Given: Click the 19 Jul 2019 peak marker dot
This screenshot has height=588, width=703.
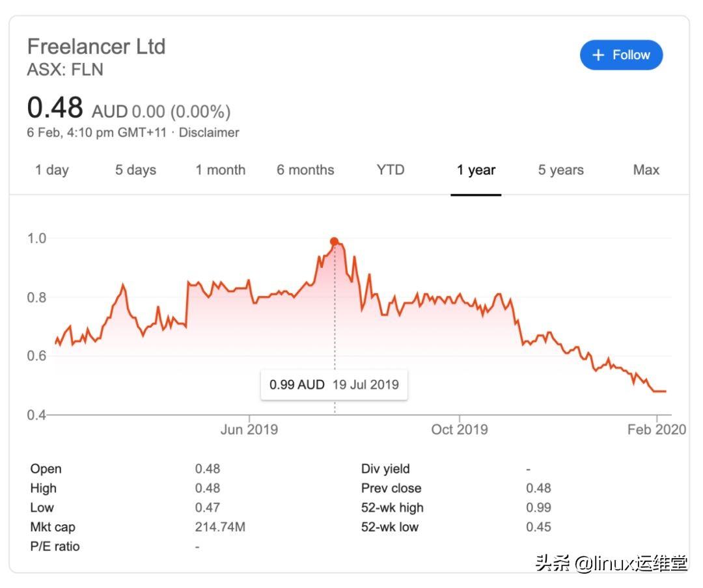Looking at the screenshot, I should [x=335, y=241].
